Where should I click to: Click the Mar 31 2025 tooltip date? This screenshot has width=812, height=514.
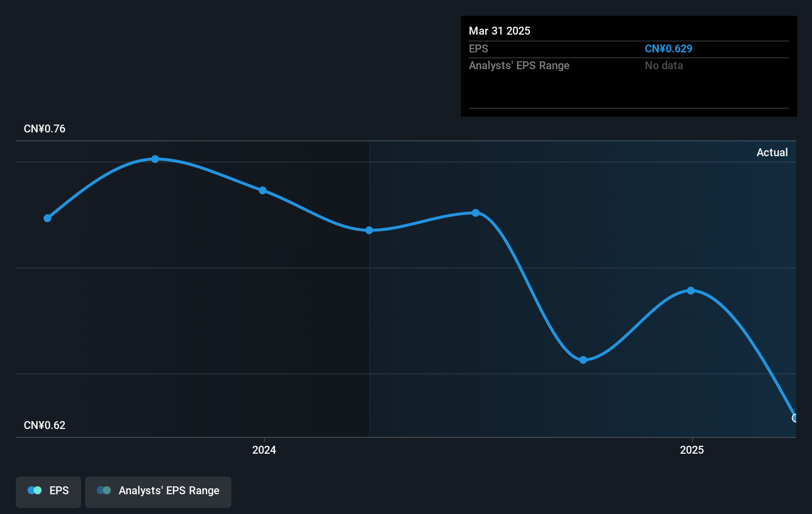pos(499,31)
